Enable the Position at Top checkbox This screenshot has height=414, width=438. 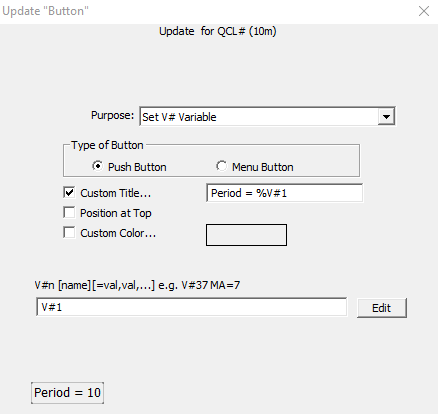69,213
